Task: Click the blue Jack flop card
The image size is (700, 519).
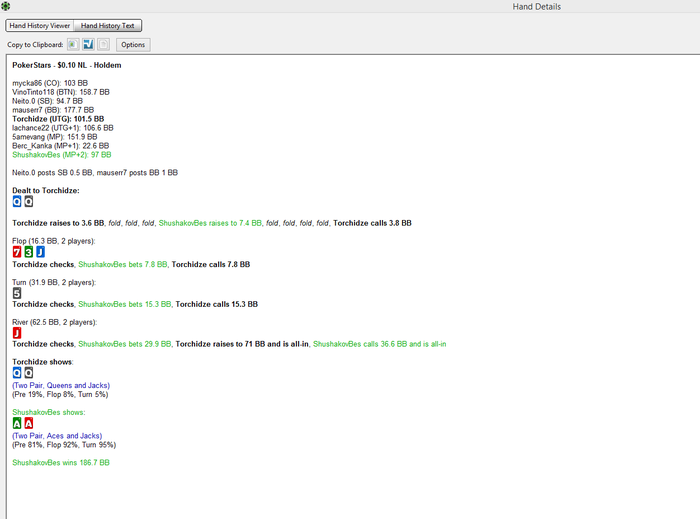Action: (x=40, y=252)
